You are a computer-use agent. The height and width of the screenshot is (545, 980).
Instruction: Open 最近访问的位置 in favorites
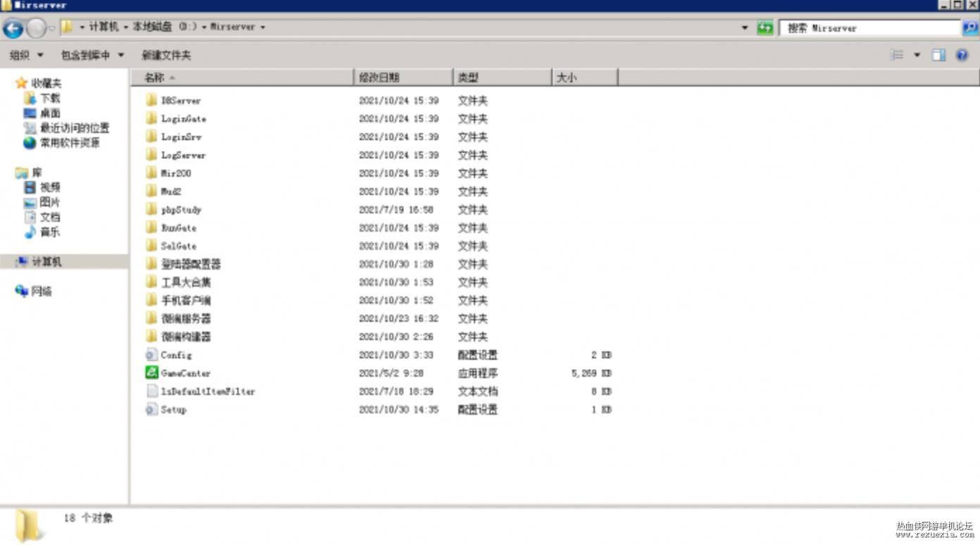click(74, 127)
